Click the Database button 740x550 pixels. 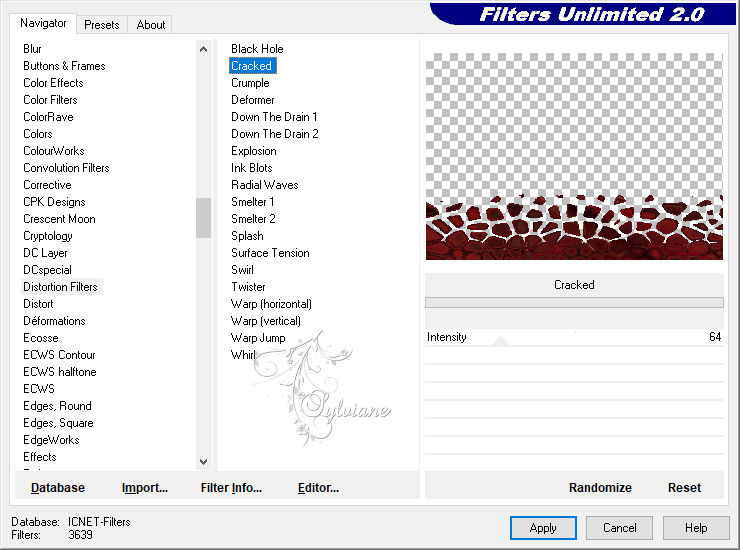tap(58, 488)
